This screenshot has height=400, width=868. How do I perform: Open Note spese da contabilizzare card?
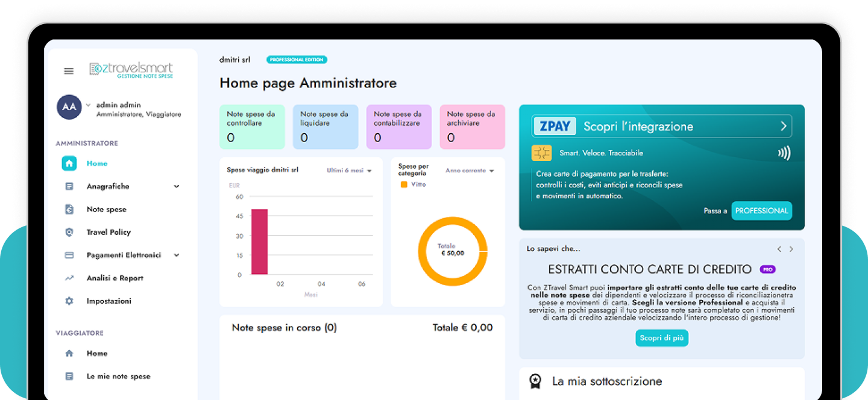coord(399,127)
